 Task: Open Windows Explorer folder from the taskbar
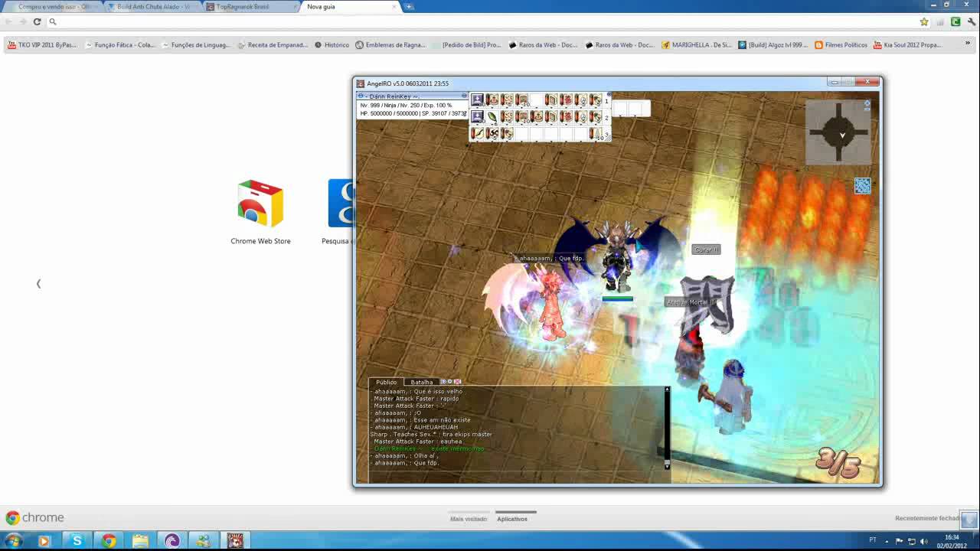[x=140, y=541]
